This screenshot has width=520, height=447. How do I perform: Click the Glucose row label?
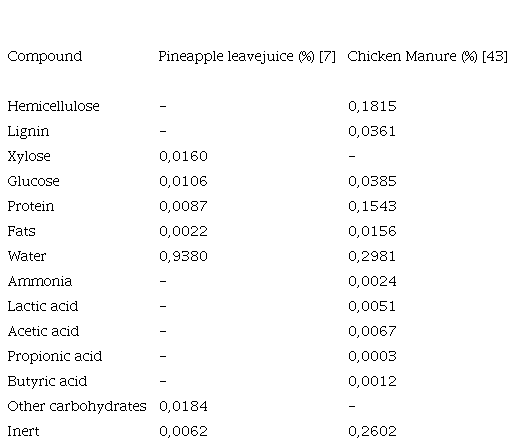33,181
